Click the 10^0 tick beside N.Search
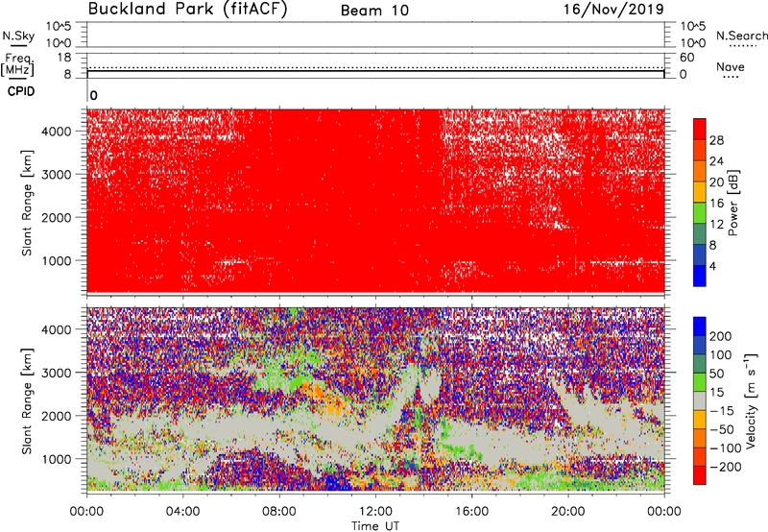The height and width of the screenshot is (532, 768). [x=692, y=43]
